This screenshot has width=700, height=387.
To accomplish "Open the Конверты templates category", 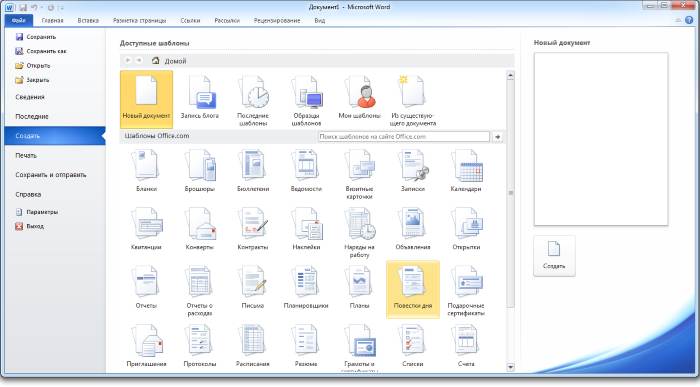I will (x=200, y=229).
